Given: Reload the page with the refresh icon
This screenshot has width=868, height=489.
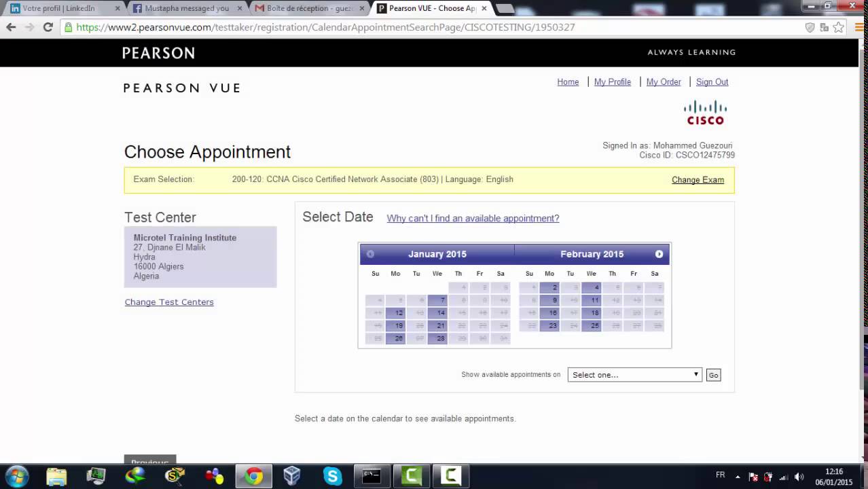Looking at the screenshot, I should (48, 27).
